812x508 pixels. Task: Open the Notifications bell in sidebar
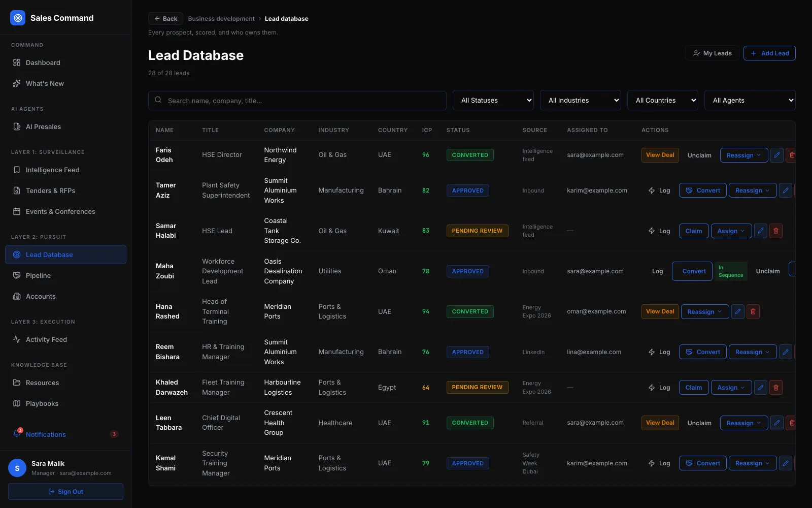[17, 434]
